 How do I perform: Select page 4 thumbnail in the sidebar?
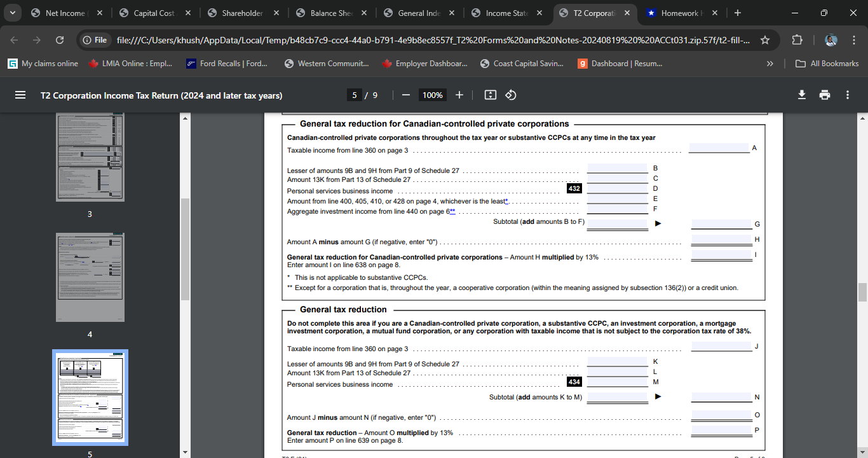pyautogui.click(x=90, y=277)
